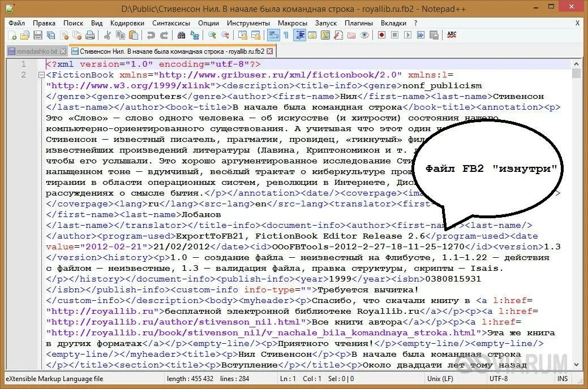Open the Опции menu
Screen dimensions: 588x389
tap(208, 23)
